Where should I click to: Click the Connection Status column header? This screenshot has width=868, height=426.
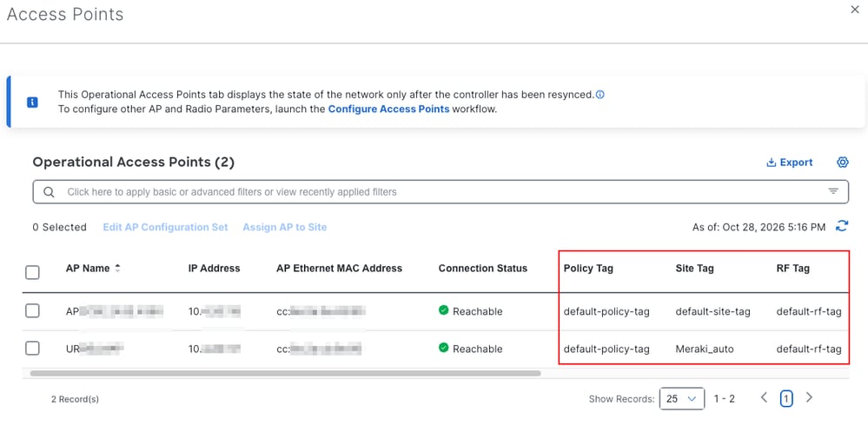[483, 268]
